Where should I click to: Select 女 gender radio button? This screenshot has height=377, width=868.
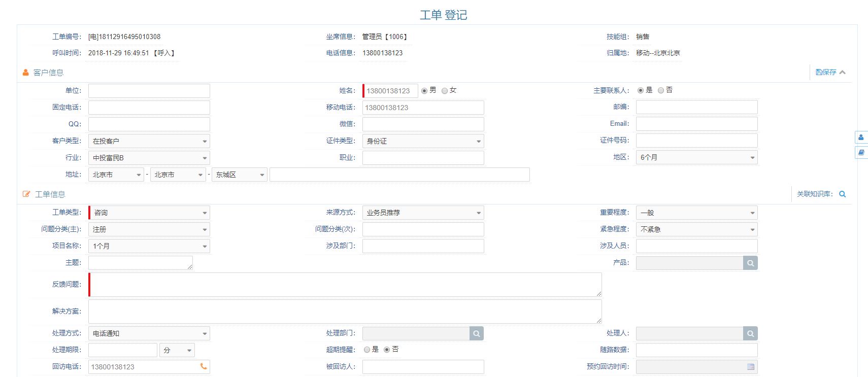coord(445,91)
